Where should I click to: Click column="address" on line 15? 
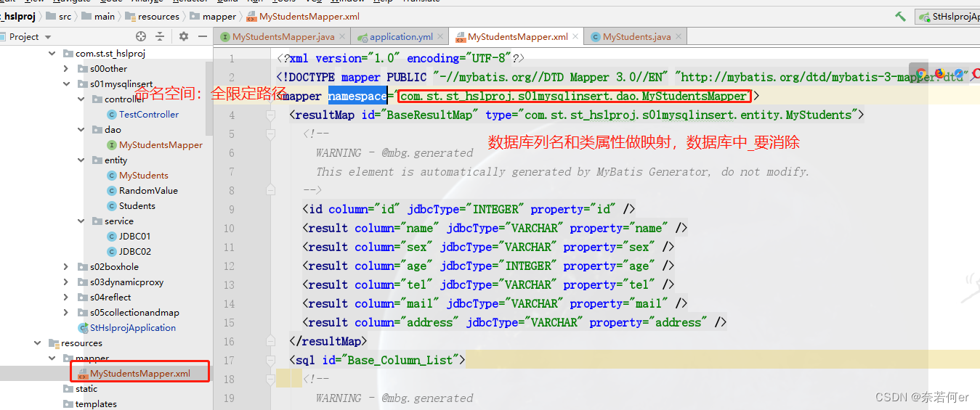coord(407,323)
